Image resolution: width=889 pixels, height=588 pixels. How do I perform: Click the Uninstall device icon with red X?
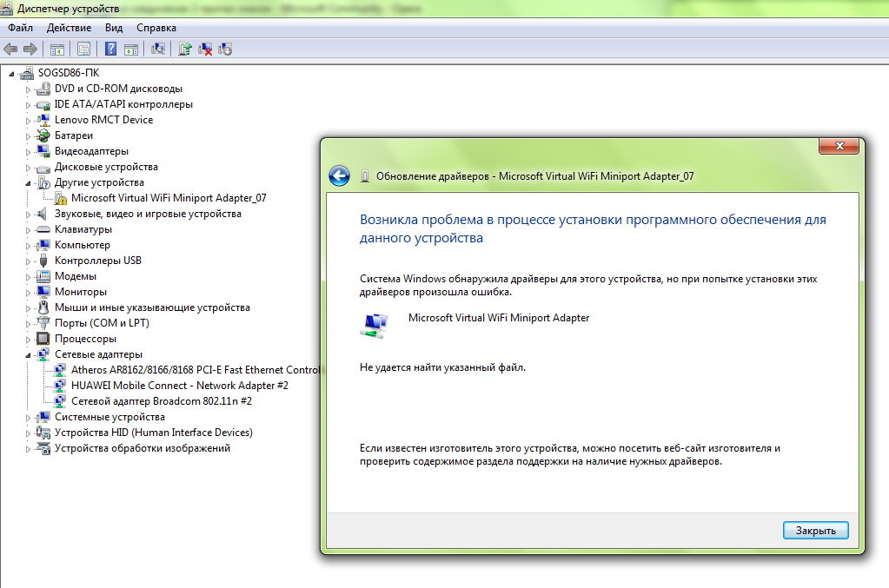pyautogui.click(x=205, y=50)
